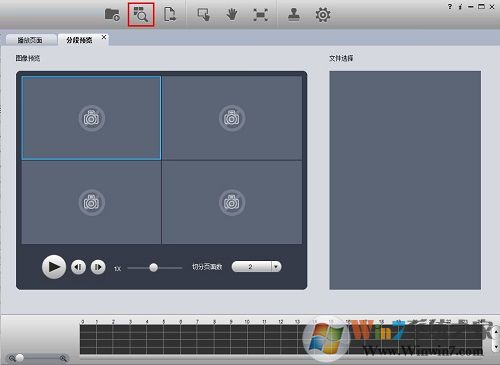Screen dimensions: 500x365
Task: Click the help question mark icon
Action: 450,6
